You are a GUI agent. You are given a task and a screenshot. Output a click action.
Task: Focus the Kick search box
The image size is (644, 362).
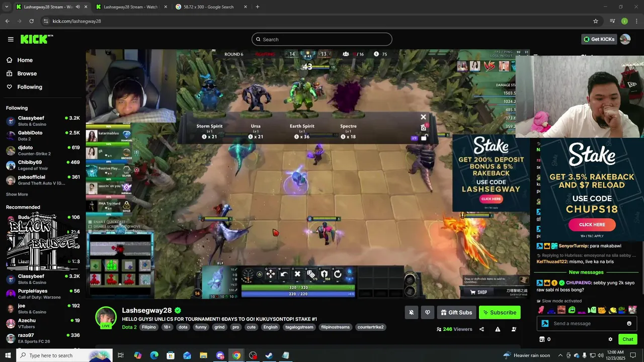[322, 39]
